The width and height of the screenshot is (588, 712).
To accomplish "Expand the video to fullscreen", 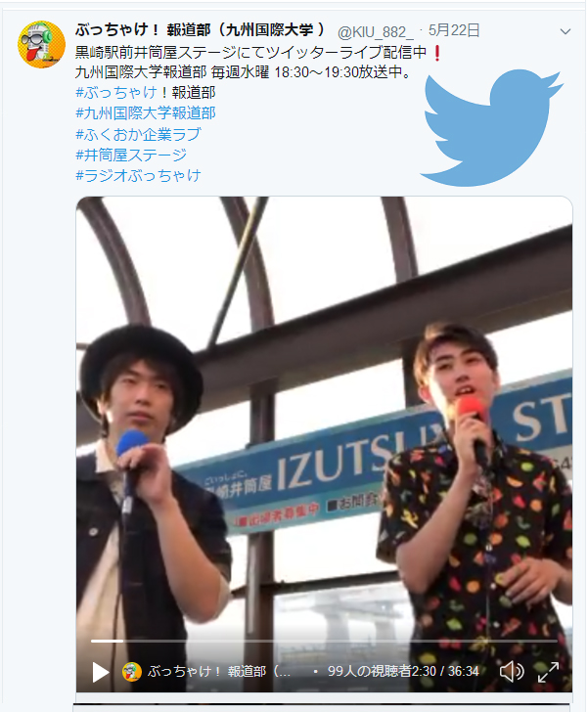I will (548, 672).
